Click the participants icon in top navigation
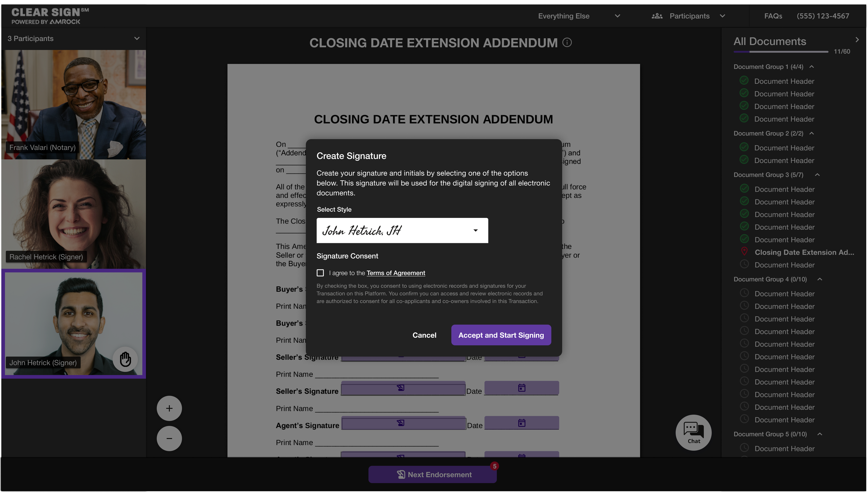Image resolution: width=868 pixels, height=493 pixels. pyautogui.click(x=656, y=16)
